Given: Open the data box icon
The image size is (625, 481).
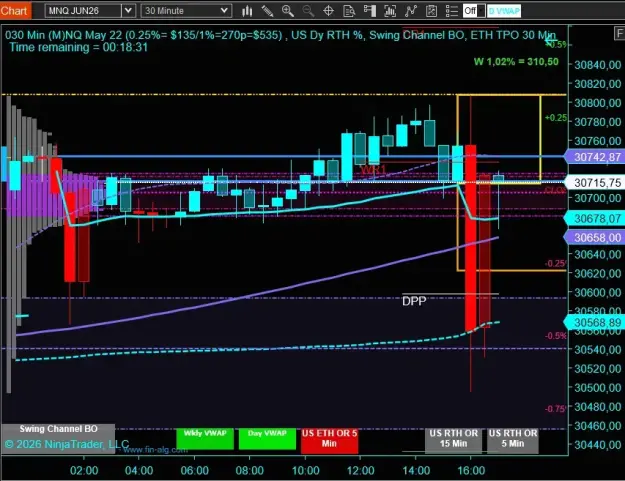Looking at the screenshot, I should point(349,11).
